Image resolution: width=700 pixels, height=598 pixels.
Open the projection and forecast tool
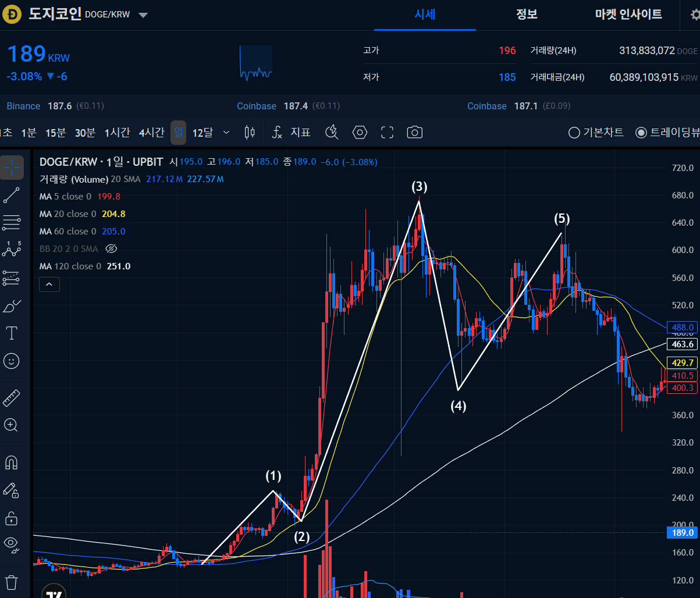click(12, 278)
